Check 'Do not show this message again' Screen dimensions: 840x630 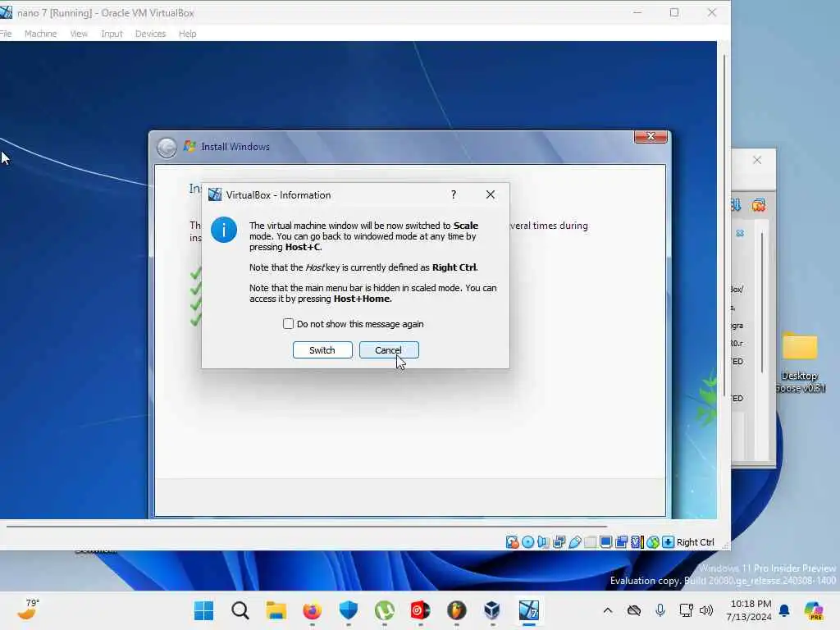tap(288, 323)
